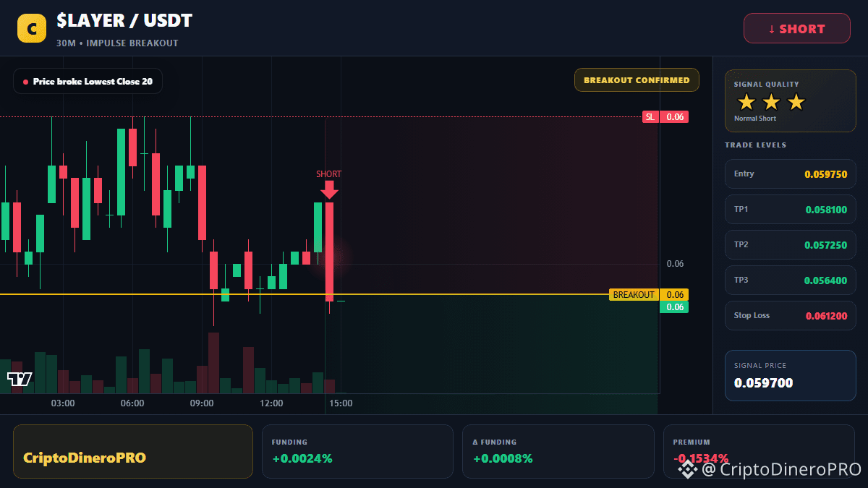Select the TP3 0.056400 row

pos(790,280)
